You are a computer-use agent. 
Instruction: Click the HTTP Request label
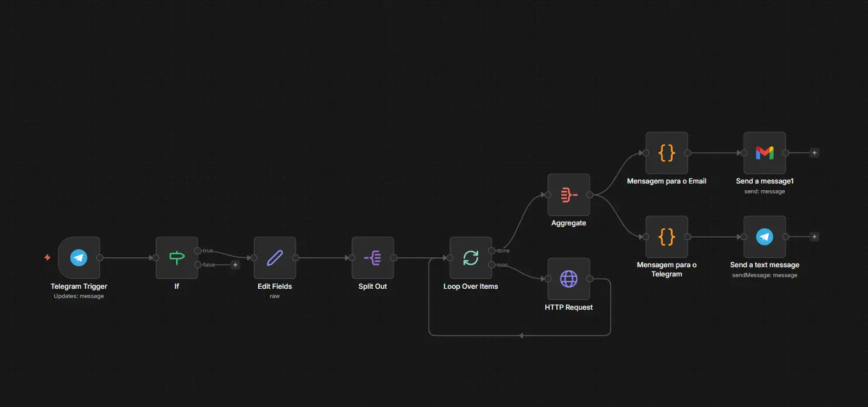pos(569,307)
